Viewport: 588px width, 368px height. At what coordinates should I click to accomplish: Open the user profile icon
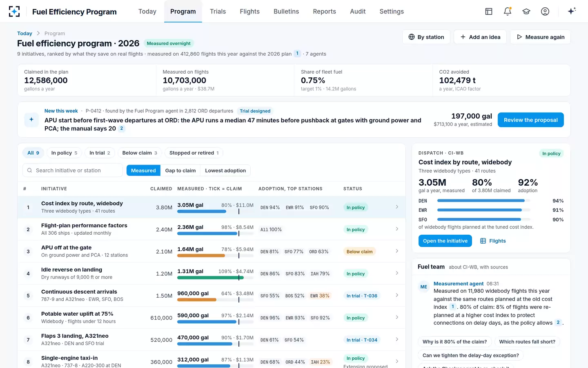[545, 11]
